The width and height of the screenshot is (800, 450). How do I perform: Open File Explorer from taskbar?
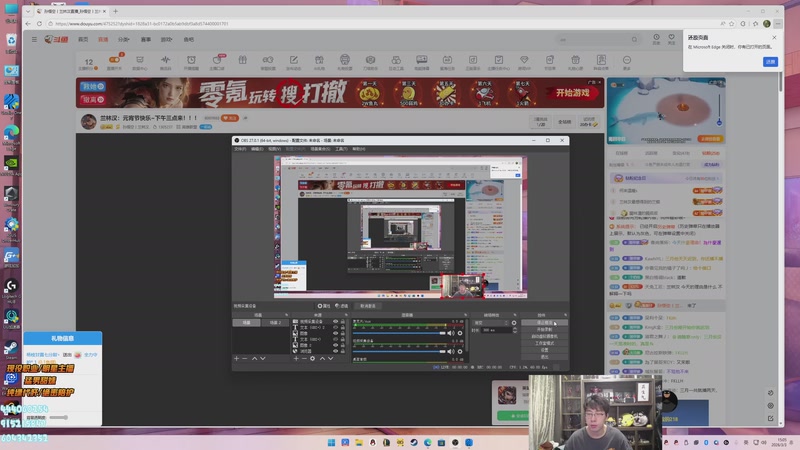pyautogui.click(x=359, y=442)
